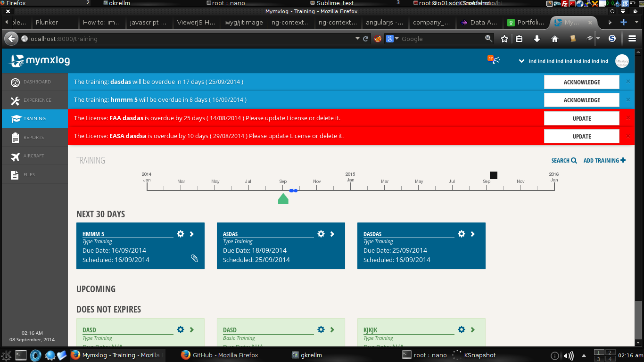Click Update for EASA dasdsa license
This screenshot has width=644, height=362.
point(581,136)
